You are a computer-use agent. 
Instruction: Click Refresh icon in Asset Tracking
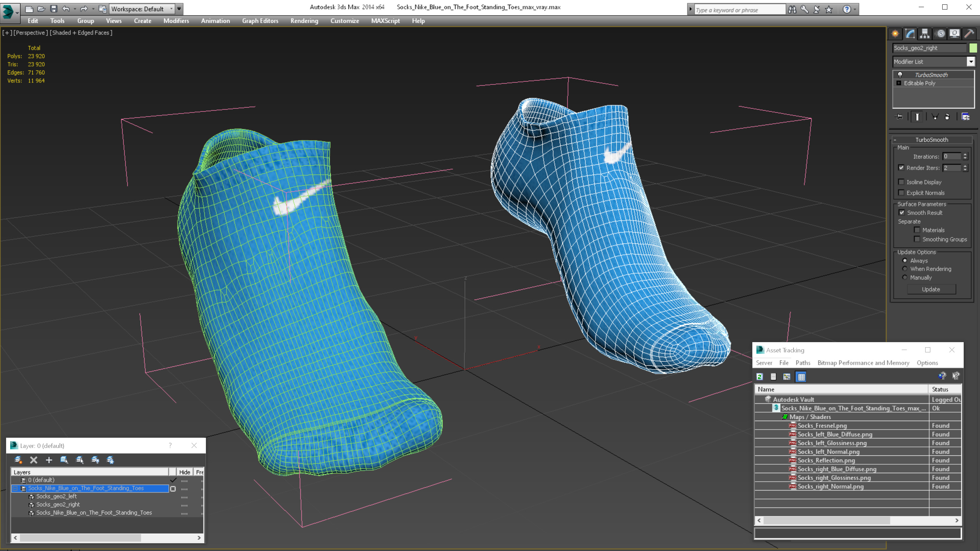tap(760, 377)
